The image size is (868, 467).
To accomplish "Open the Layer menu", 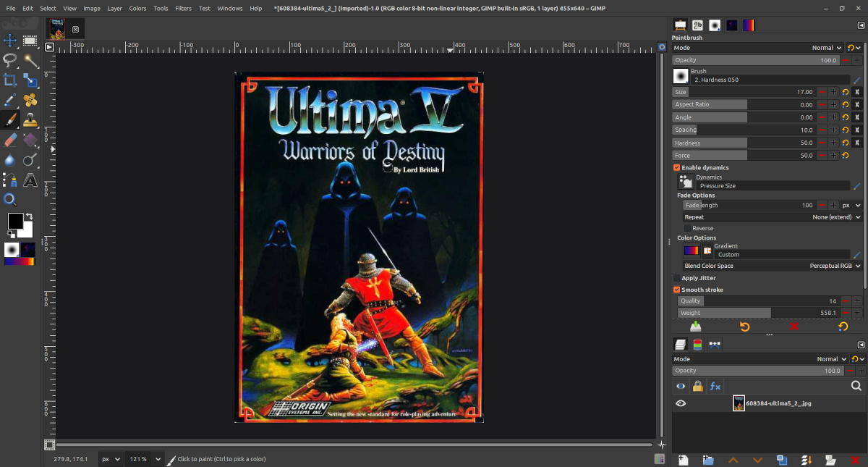I will pos(115,8).
